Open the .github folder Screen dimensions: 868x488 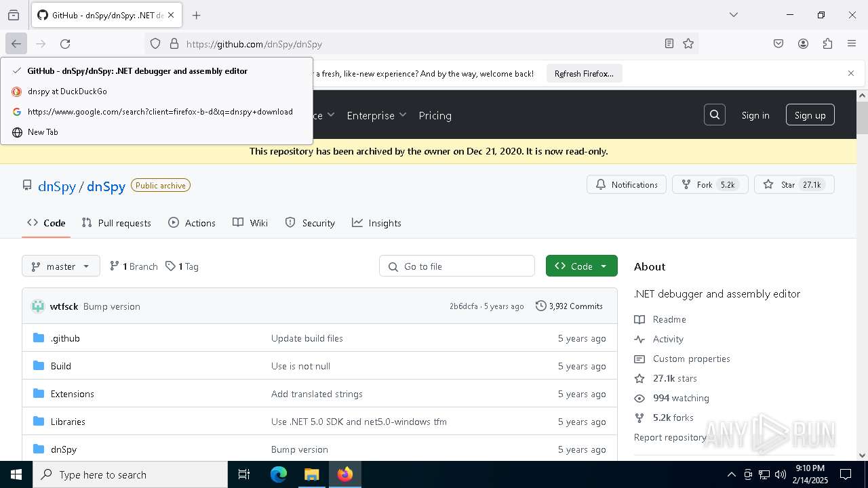coord(65,338)
